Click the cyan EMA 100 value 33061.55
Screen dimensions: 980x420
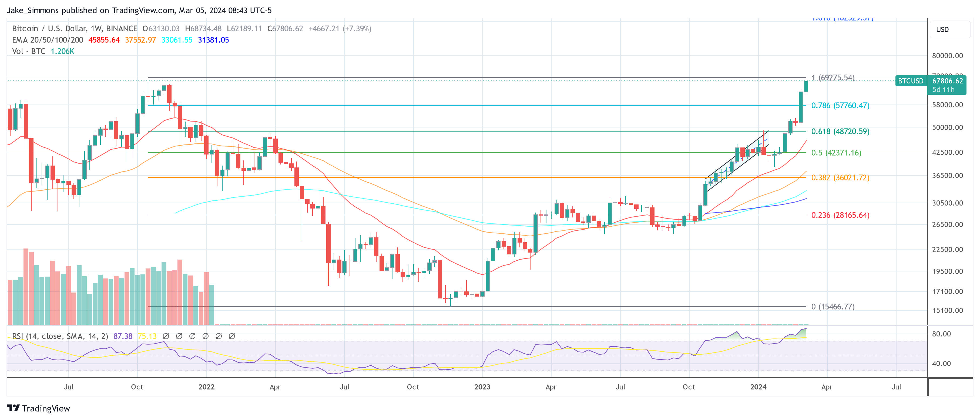[177, 40]
